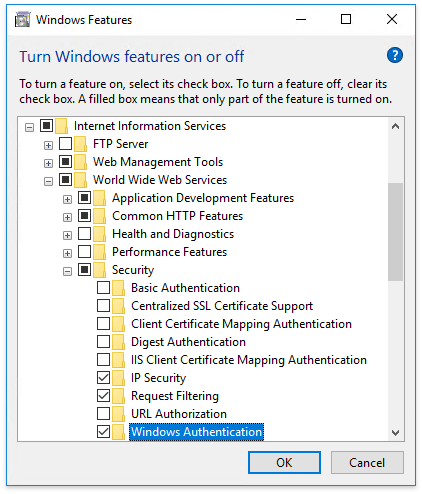Click the blue help question mark icon

[x=395, y=55]
